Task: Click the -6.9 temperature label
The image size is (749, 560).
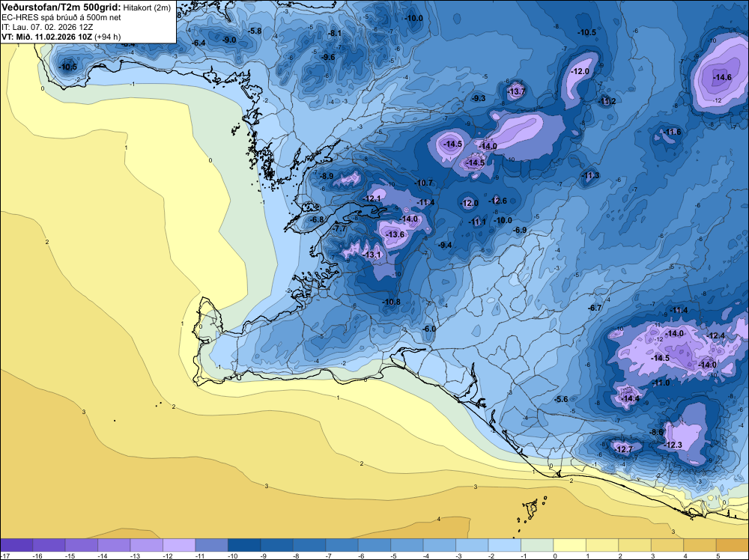Action: pyautogui.click(x=520, y=230)
